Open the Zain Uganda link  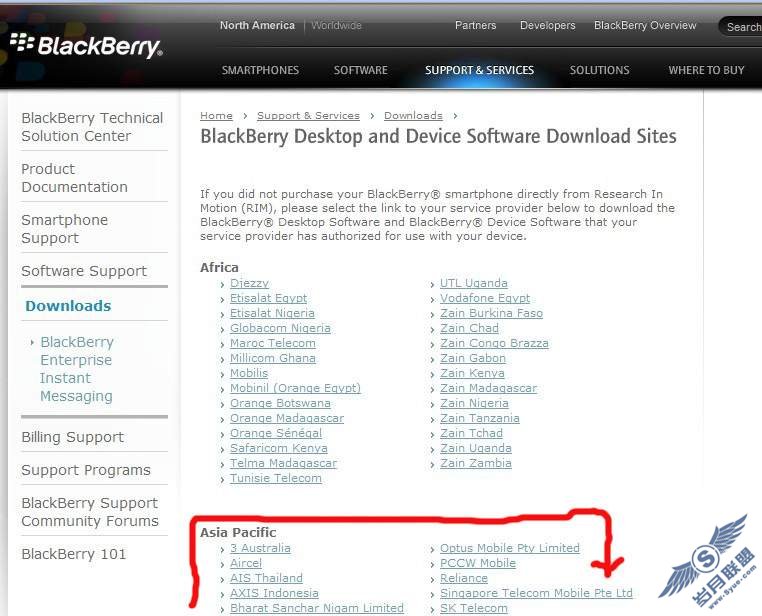[476, 448]
